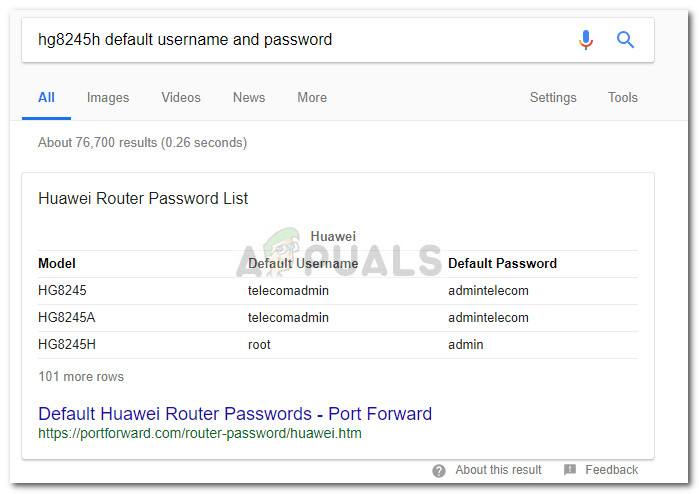Expand the More search categories menu
The height and width of the screenshot is (494, 699).
[312, 98]
